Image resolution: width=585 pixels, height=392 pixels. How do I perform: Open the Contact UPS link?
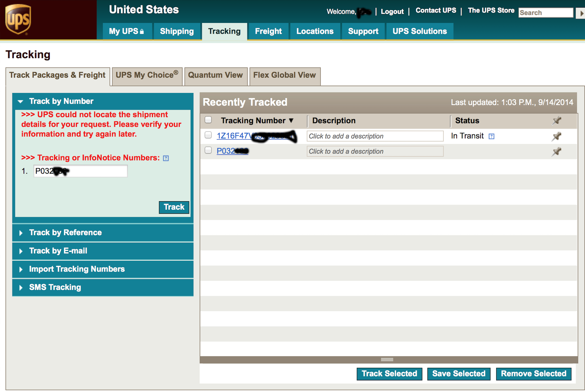(436, 10)
